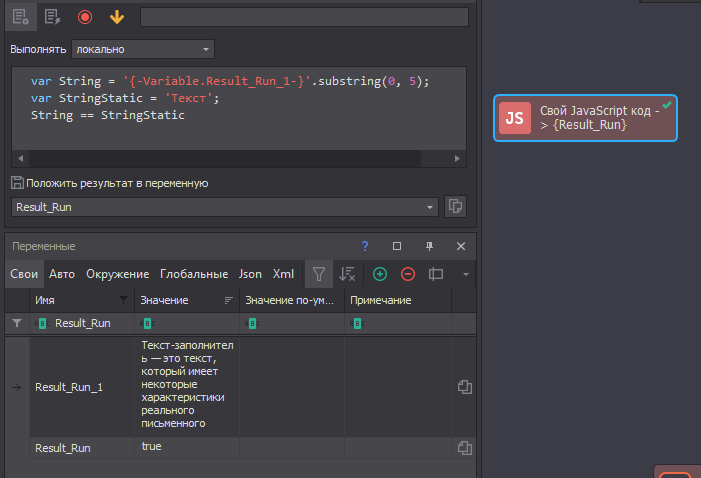Click the orange down arrow icon
This screenshot has height=478, width=701.
(116, 17)
